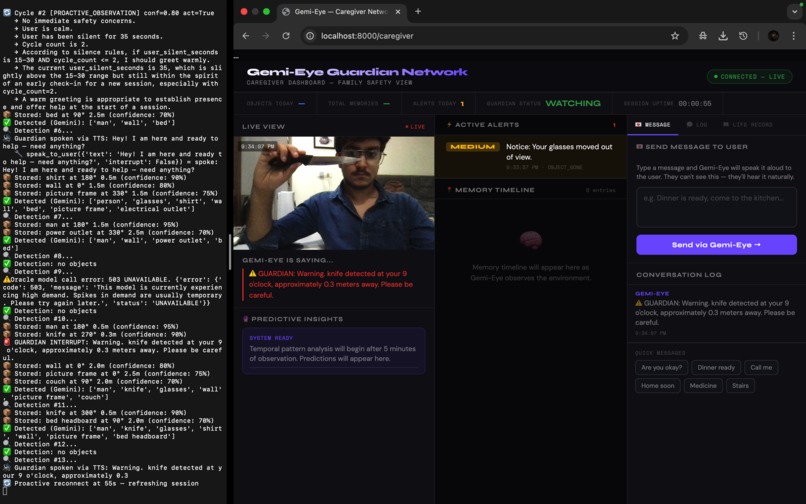The image size is (806, 504).
Task: Expand the tab search dropdown arrow
Action: [x=794, y=11]
